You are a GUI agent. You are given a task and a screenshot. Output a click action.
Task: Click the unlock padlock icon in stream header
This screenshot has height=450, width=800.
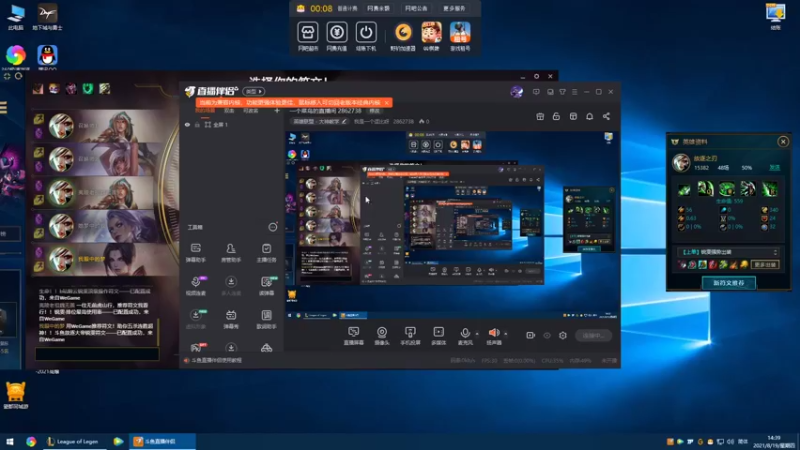pyautogui.click(x=556, y=116)
